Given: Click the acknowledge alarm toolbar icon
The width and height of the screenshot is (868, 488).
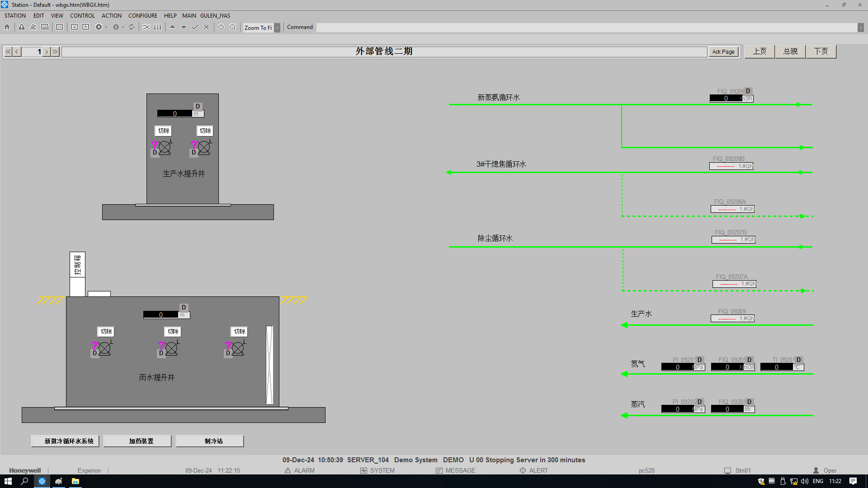Looking at the screenshot, I should [33, 27].
